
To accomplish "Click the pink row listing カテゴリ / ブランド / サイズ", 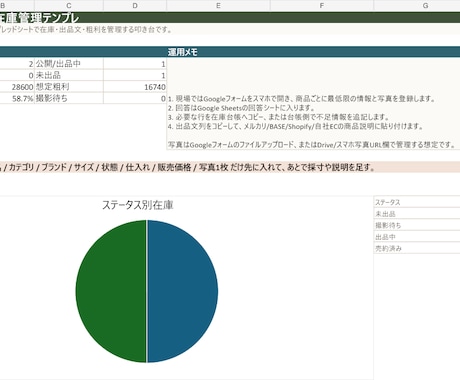I will (x=230, y=167).
